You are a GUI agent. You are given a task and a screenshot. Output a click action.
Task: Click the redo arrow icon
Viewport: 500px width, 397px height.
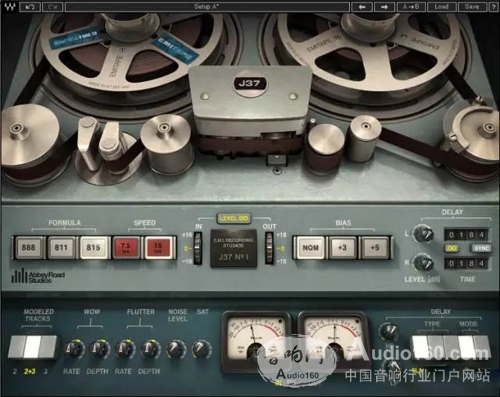pos(52,7)
